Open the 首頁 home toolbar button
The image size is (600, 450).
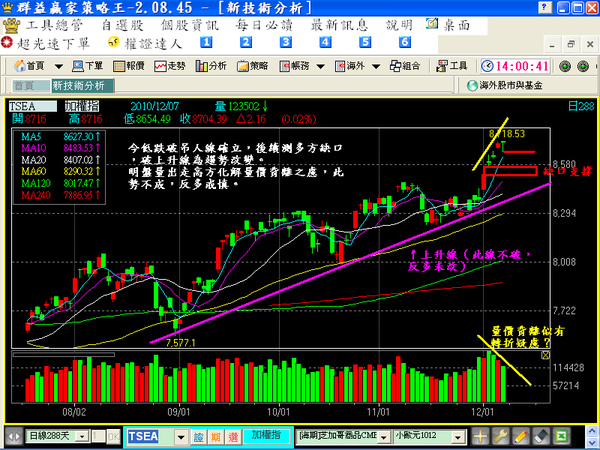point(29,66)
